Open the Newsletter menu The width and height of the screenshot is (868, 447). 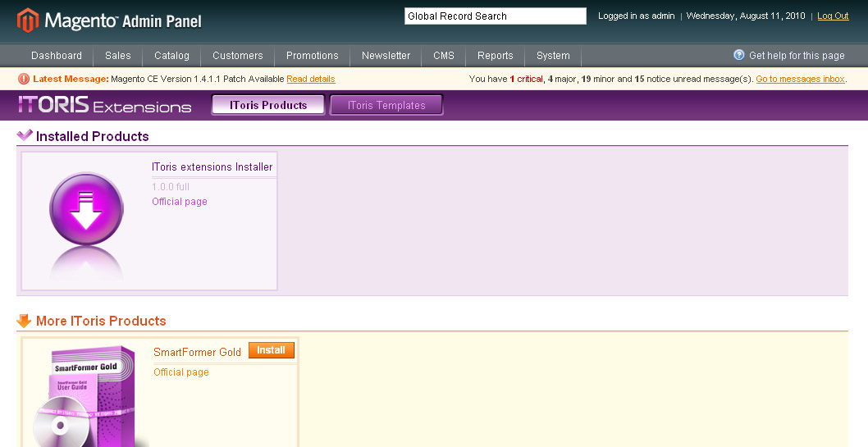[x=386, y=55]
